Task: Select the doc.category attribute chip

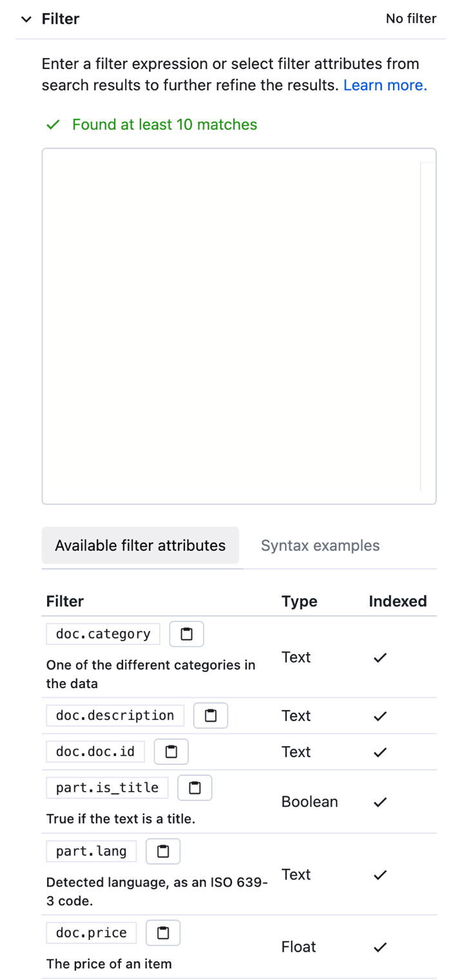Action: [102, 633]
